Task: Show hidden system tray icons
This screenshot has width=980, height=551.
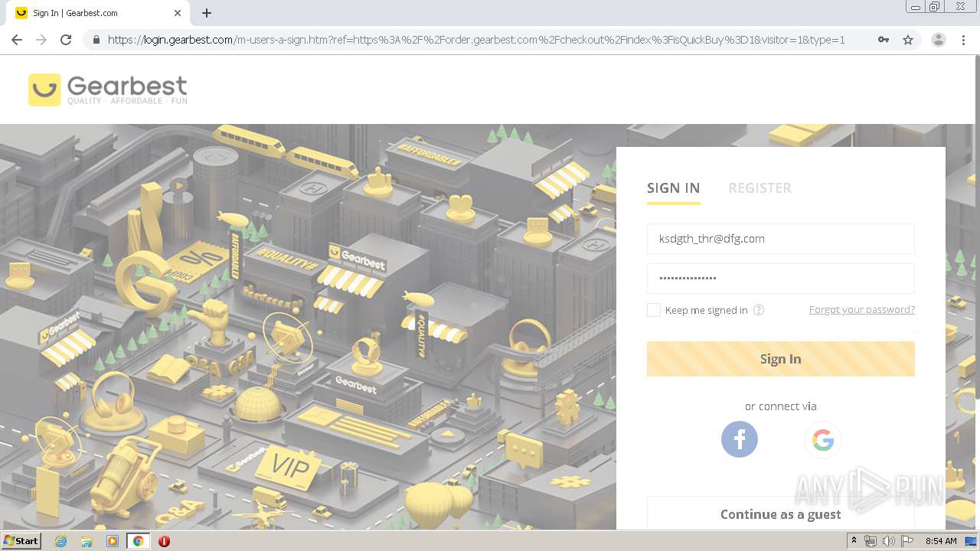Action: coord(854,541)
